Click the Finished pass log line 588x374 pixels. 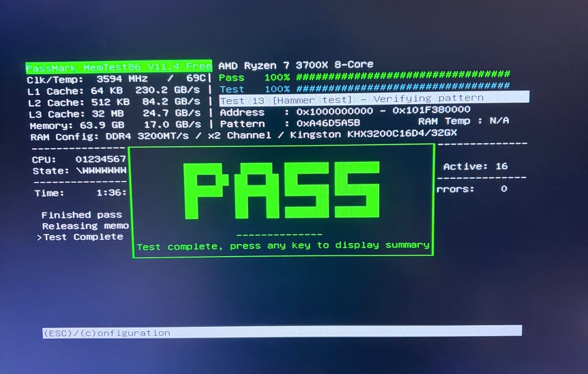(x=81, y=215)
